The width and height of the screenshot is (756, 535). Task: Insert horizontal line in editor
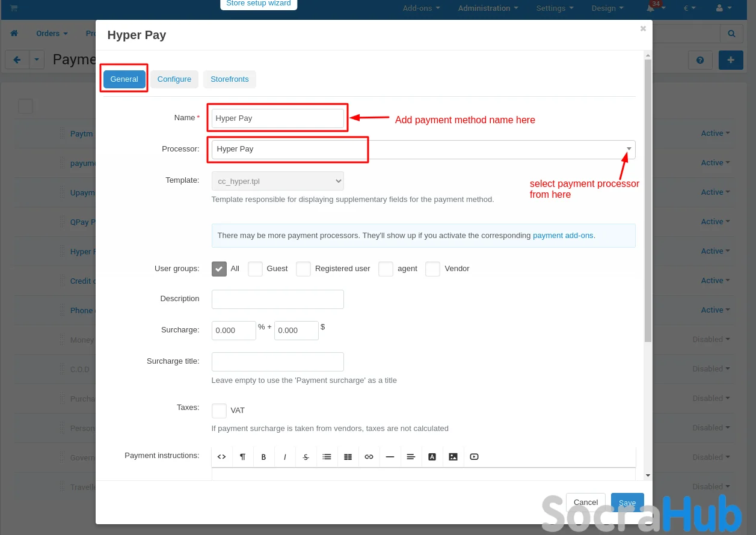[390, 457]
